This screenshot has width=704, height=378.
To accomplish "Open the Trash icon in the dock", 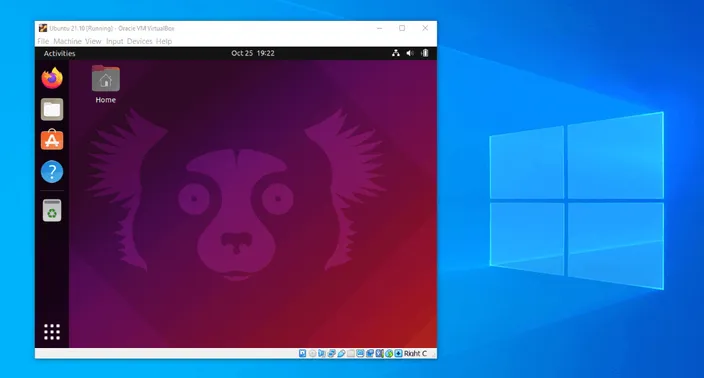I will pos(52,211).
